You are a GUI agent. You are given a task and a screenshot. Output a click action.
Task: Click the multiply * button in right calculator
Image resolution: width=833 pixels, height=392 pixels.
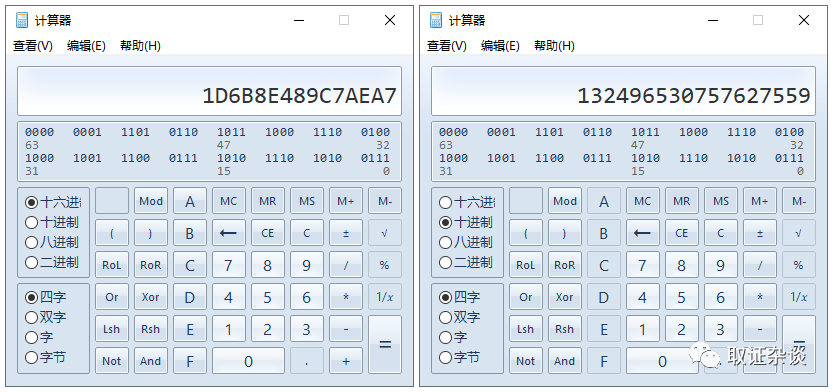click(x=760, y=297)
